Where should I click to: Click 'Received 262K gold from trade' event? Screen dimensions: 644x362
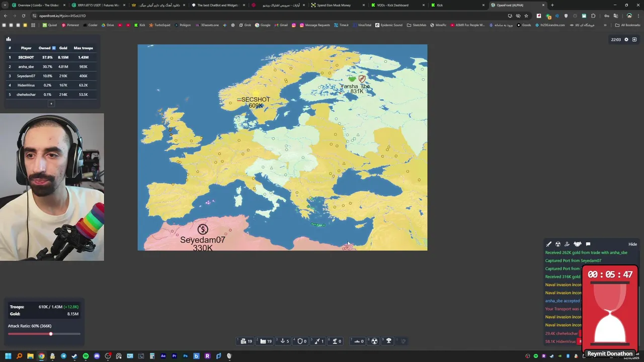click(586, 252)
